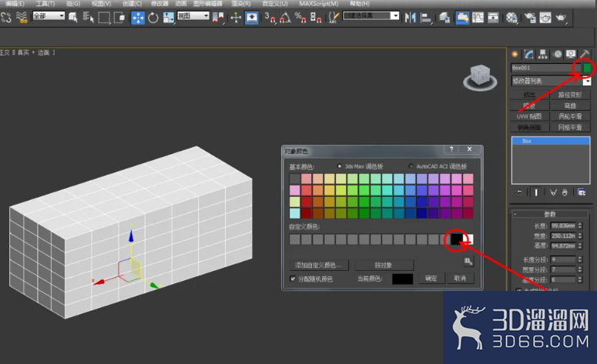This screenshot has width=597, height=364.
Task: Activate Select and Scale tool
Action: click(168, 18)
